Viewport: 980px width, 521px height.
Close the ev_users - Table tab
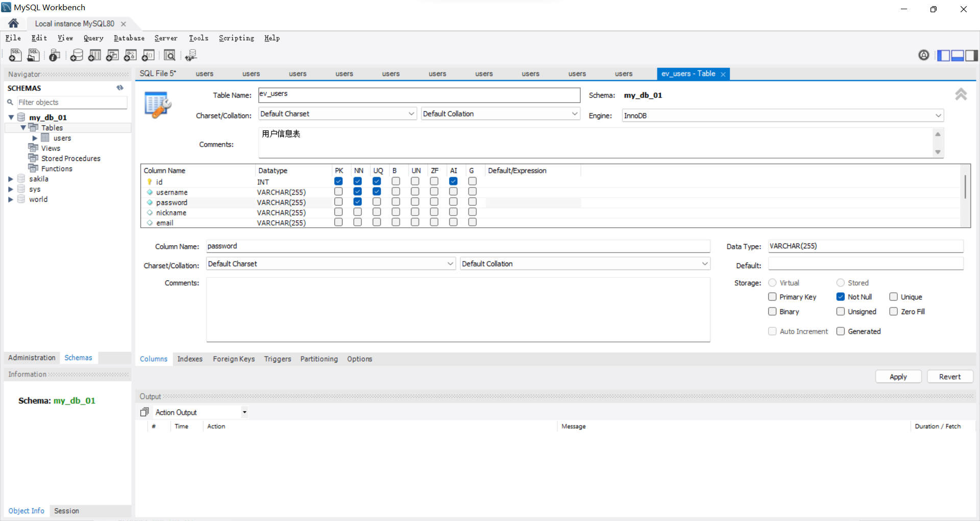(723, 75)
